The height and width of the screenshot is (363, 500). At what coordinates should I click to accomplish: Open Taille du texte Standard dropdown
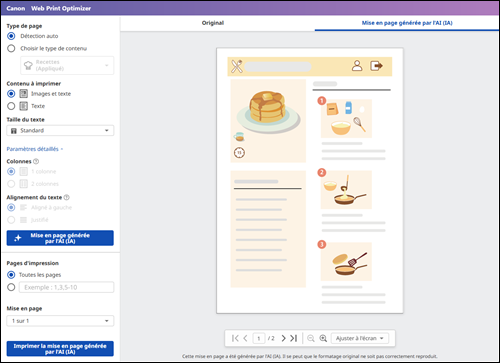pyautogui.click(x=60, y=130)
